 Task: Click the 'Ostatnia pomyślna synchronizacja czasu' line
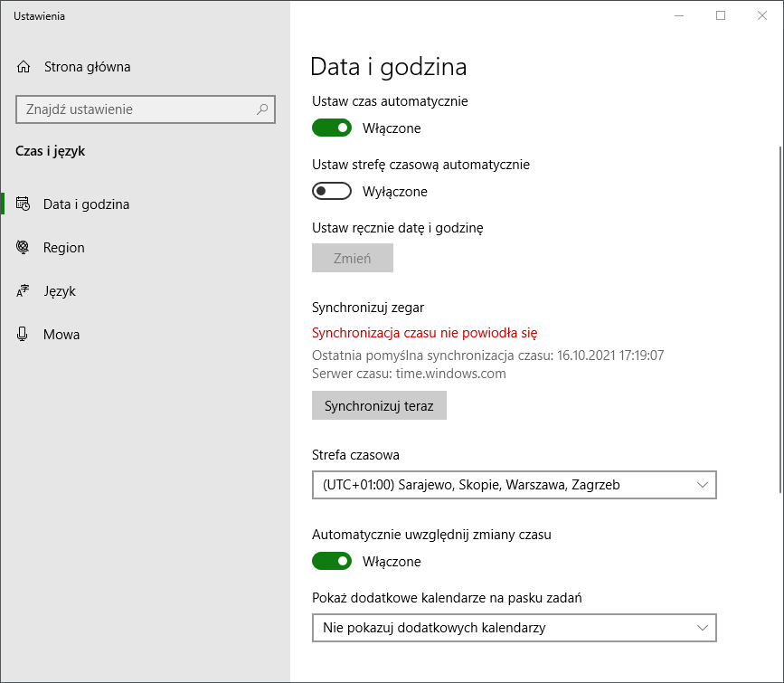click(x=487, y=356)
